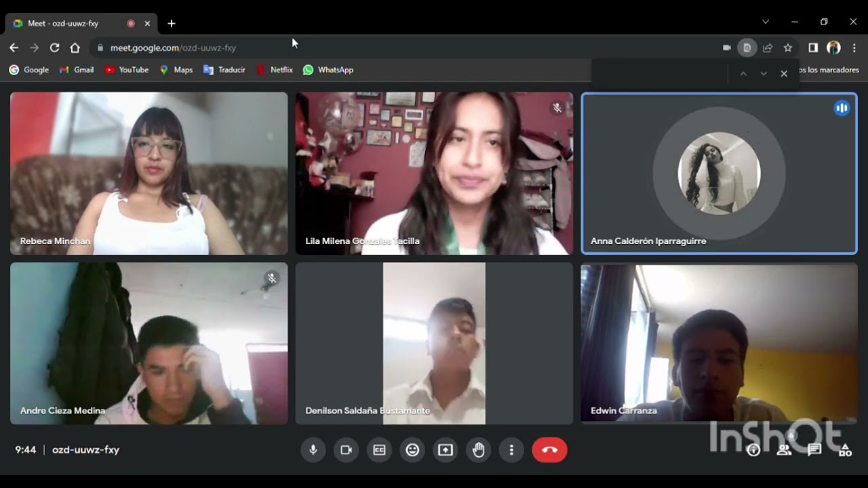This screenshot has width=868, height=488.
Task: Share this page icon in address bar
Action: (x=768, y=47)
